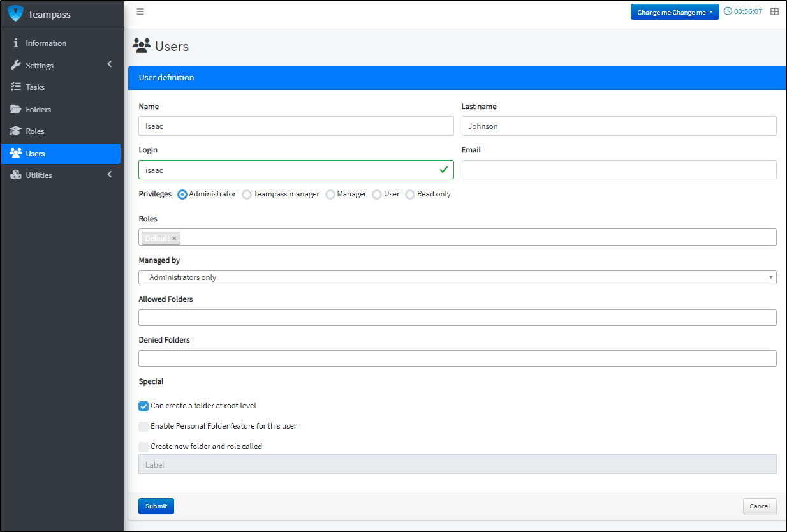Expand the Settings menu chevron

coord(110,64)
